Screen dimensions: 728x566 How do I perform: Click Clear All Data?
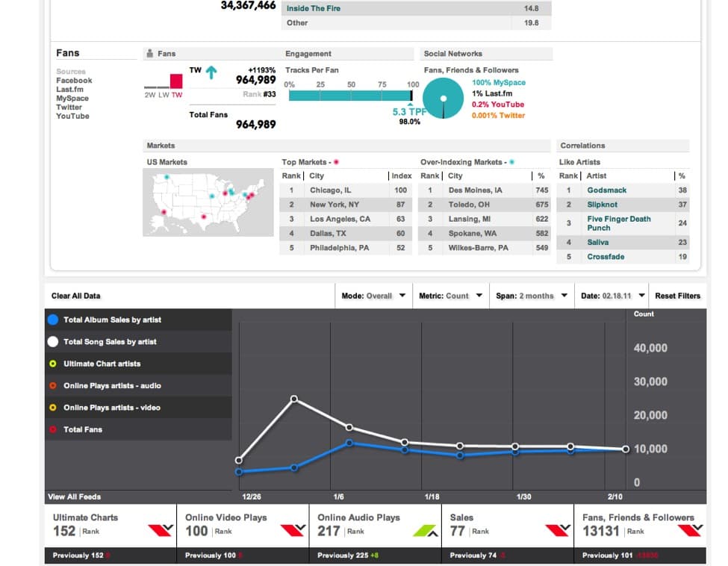(x=75, y=296)
